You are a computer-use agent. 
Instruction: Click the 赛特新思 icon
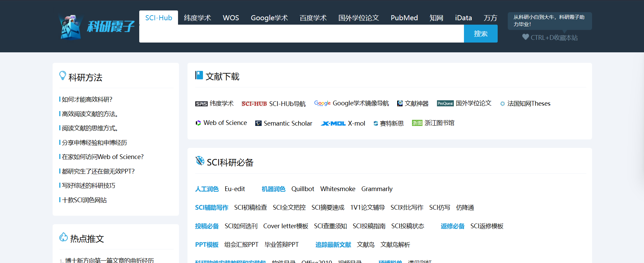[376, 123]
